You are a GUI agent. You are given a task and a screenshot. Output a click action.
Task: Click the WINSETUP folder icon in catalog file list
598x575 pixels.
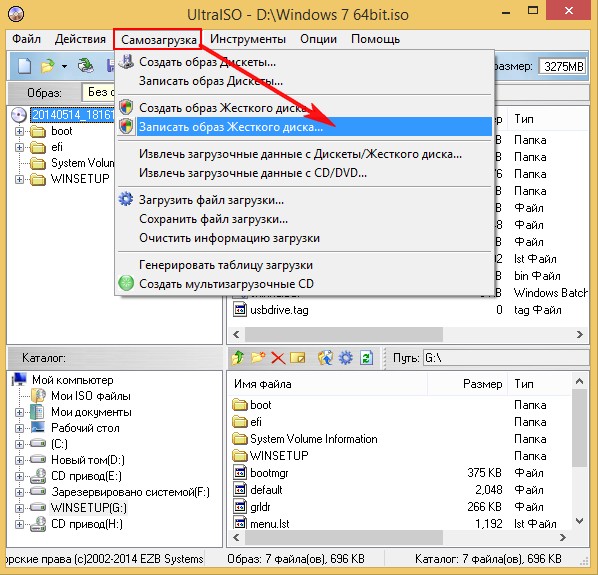240,455
